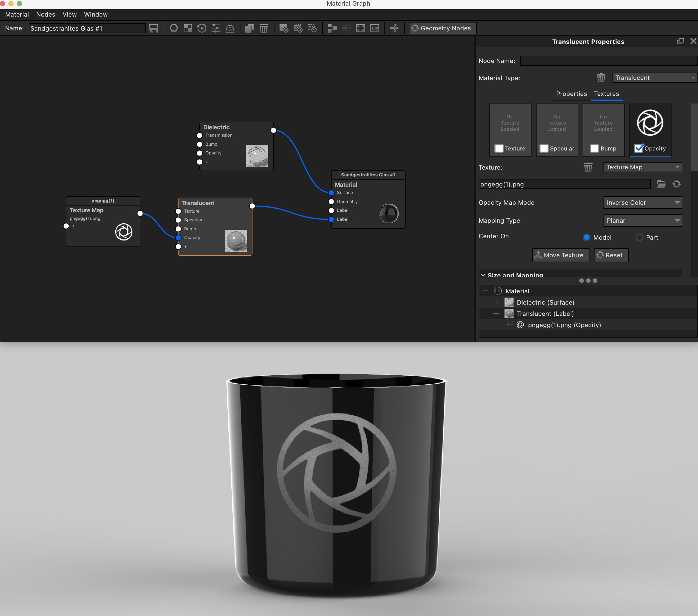The image size is (698, 616).
Task: Click the fit to frame toolbar icon
Action: tap(361, 28)
